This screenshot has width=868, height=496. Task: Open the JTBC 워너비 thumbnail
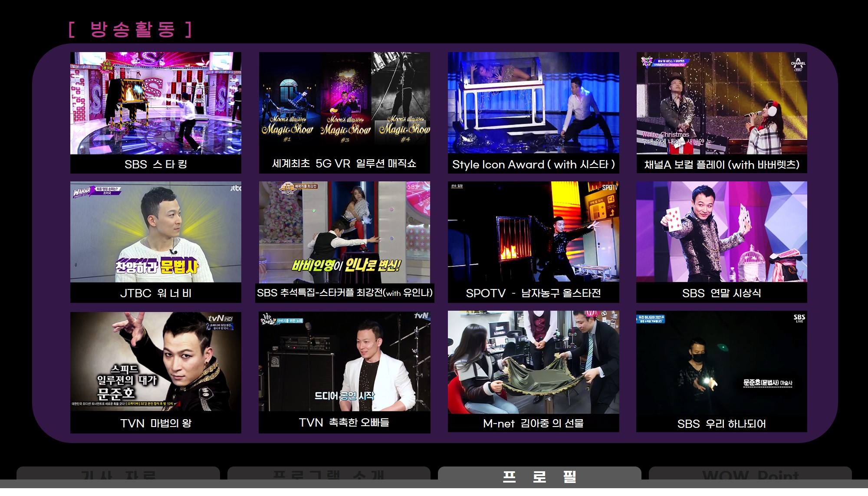pos(155,232)
